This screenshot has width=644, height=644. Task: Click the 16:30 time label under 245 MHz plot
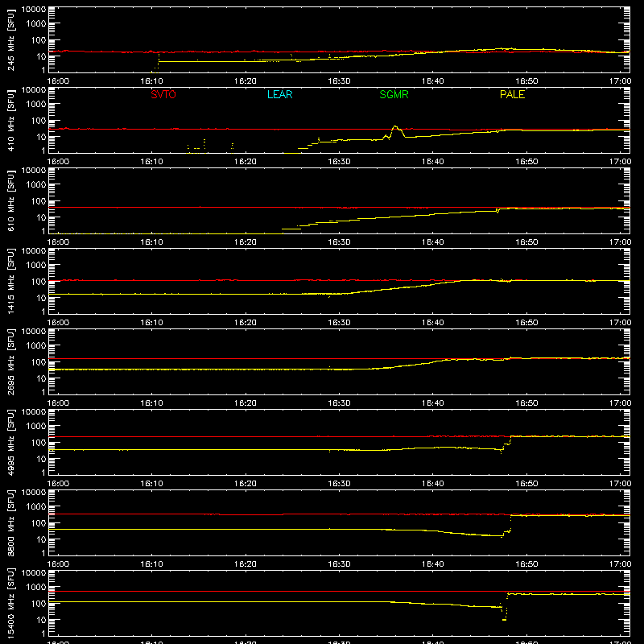point(339,81)
